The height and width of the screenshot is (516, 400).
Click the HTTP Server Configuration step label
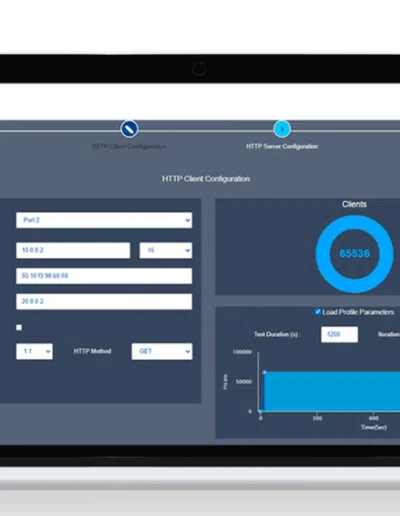[282, 146]
